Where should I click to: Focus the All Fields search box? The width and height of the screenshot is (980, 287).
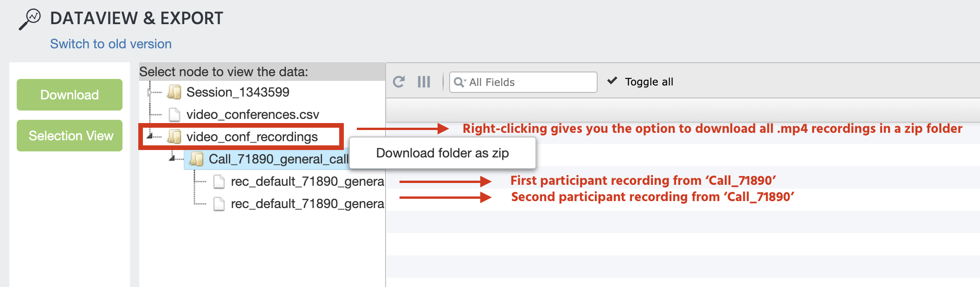(523, 82)
